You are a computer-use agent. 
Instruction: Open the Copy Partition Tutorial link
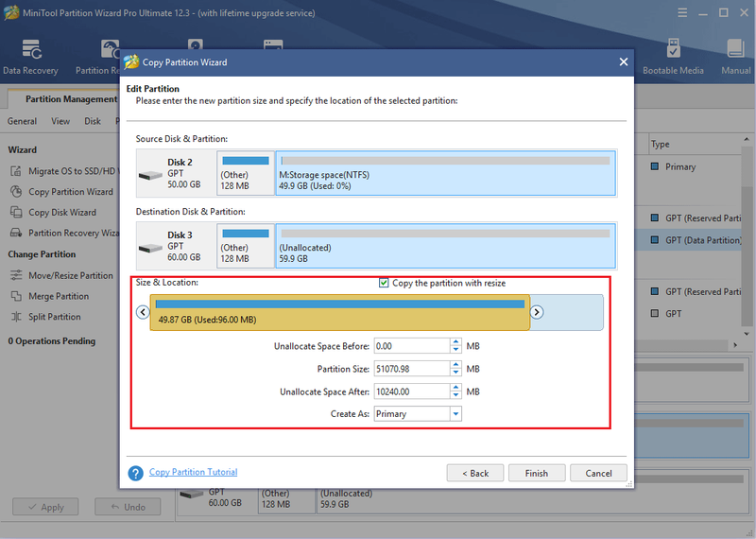pyautogui.click(x=193, y=472)
